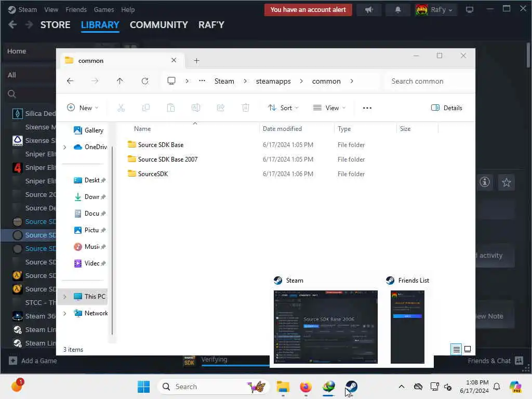Click File Explorer's Back arrow
532x399 pixels.
point(70,81)
